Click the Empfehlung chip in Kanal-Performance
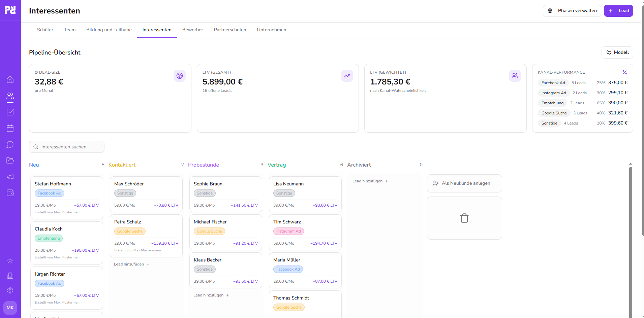The image size is (644, 318). 552,103
